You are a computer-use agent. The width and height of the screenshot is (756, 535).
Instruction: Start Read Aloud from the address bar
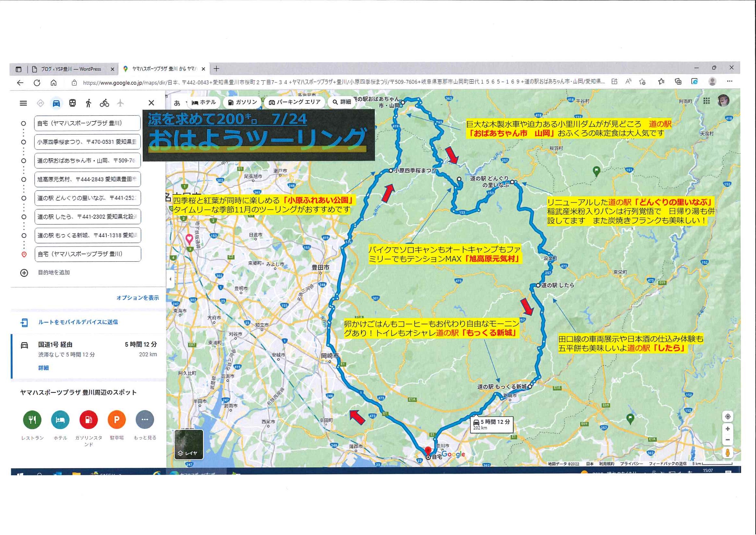(628, 81)
